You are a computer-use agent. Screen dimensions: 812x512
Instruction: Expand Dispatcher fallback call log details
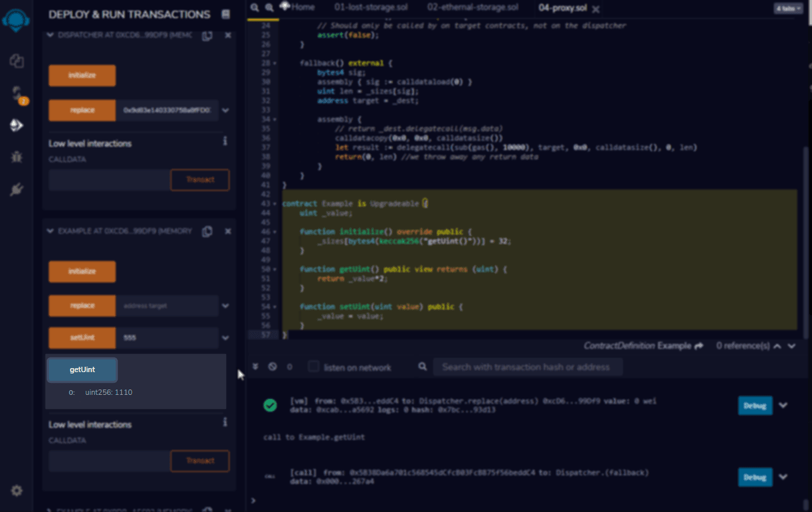783,477
